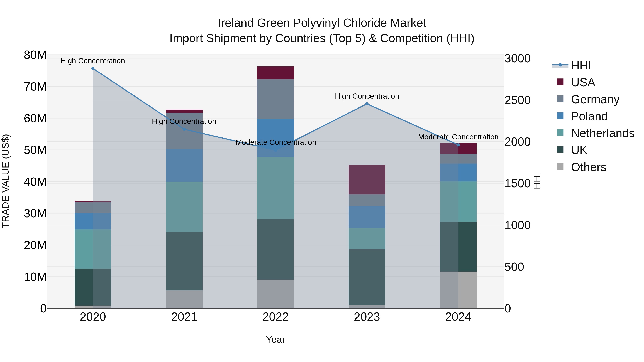Click the UK dark green legend swatch
The width and height of the screenshot is (644, 362).
[560, 150]
